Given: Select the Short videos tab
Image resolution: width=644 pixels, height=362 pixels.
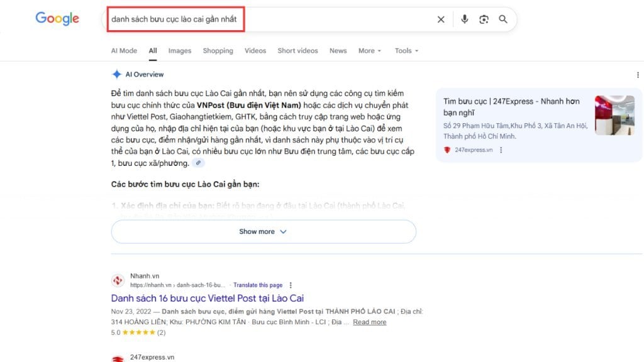Looking at the screenshot, I should click(x=297, y=51).
